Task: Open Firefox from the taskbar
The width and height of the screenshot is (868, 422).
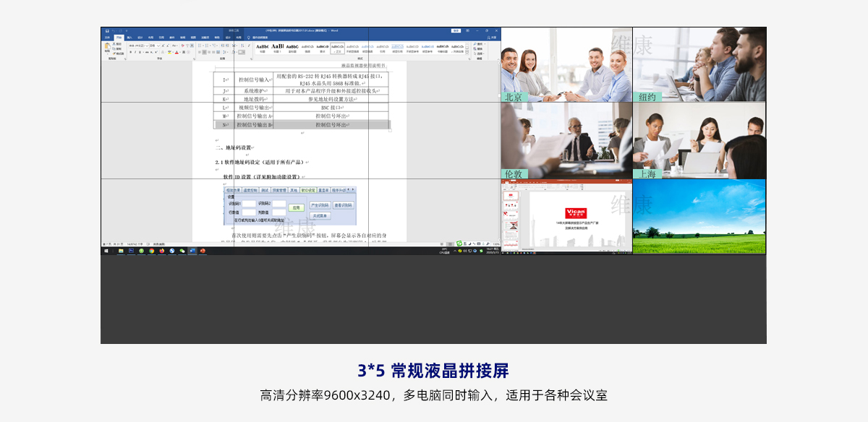Action: pos(162,251)
